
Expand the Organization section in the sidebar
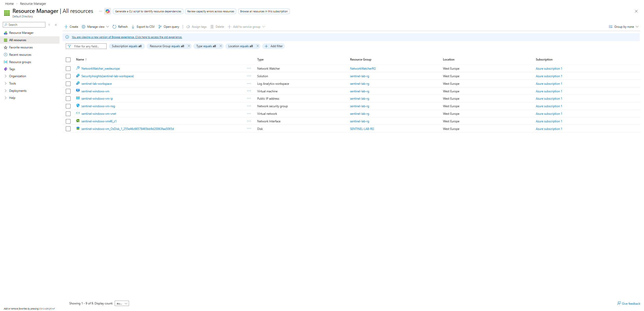click(x=17, y=76)
